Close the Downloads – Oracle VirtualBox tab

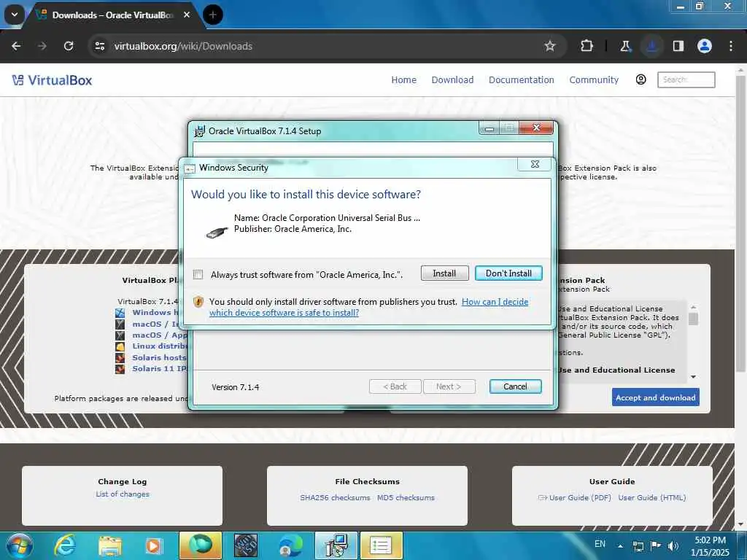click(187, 15)
